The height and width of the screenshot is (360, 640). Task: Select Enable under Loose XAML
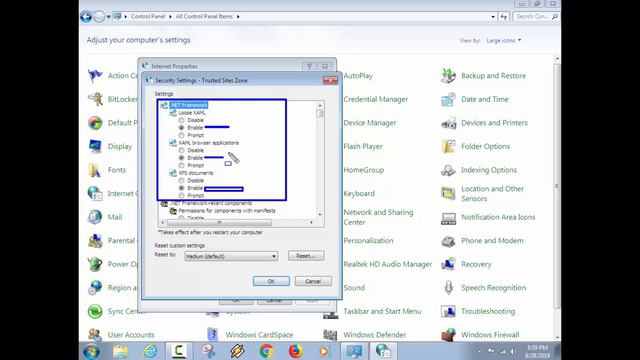click(182, 128)
